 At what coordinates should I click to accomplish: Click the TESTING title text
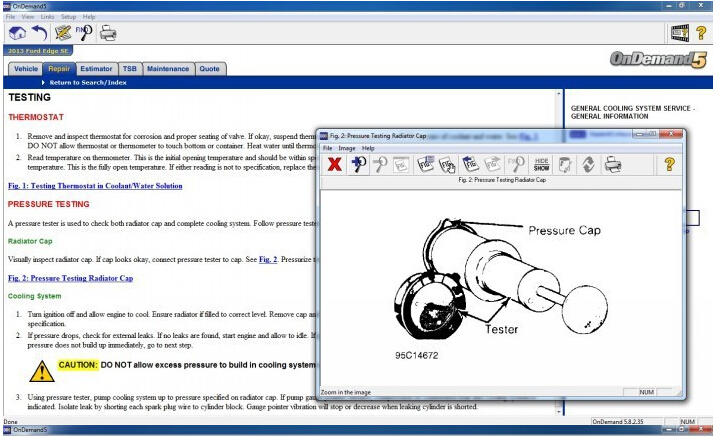point(29,97)
